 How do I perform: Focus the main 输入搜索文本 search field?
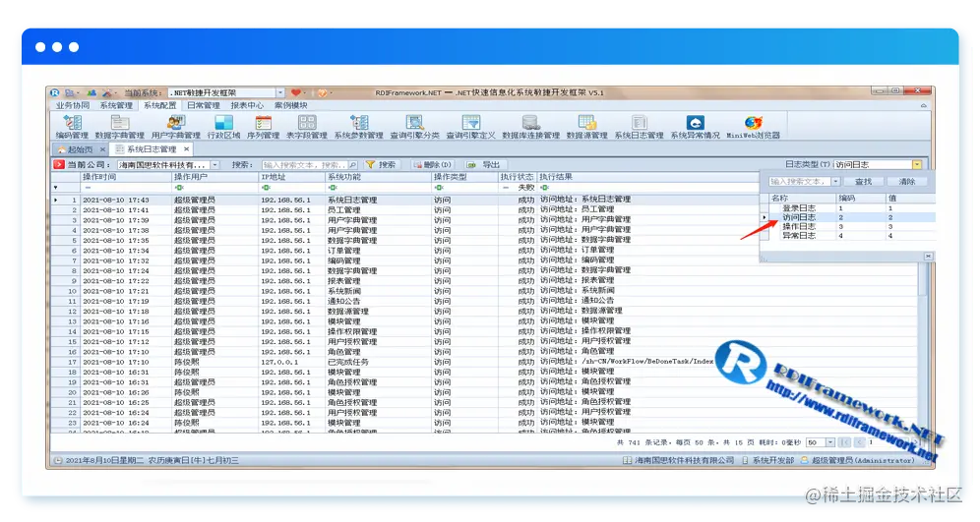(x=304, y=165)
